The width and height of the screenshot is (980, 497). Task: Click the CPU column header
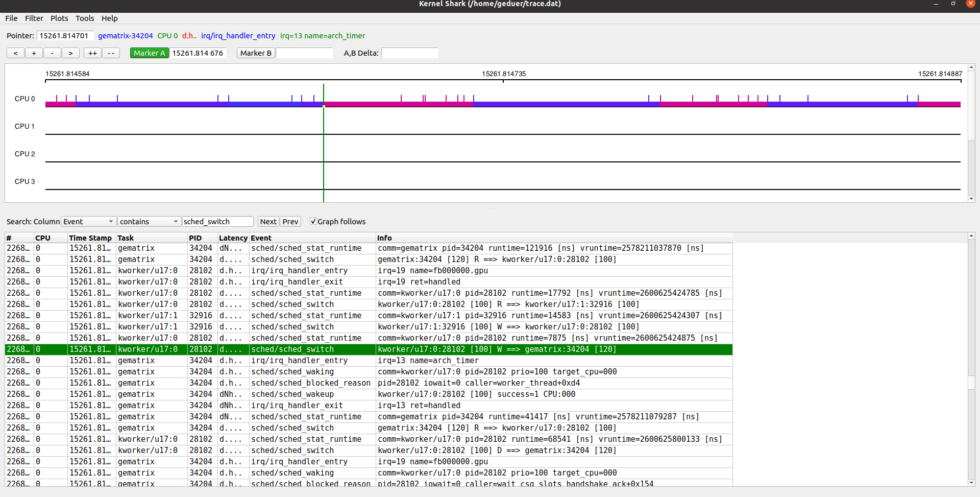tap(51, 238)
